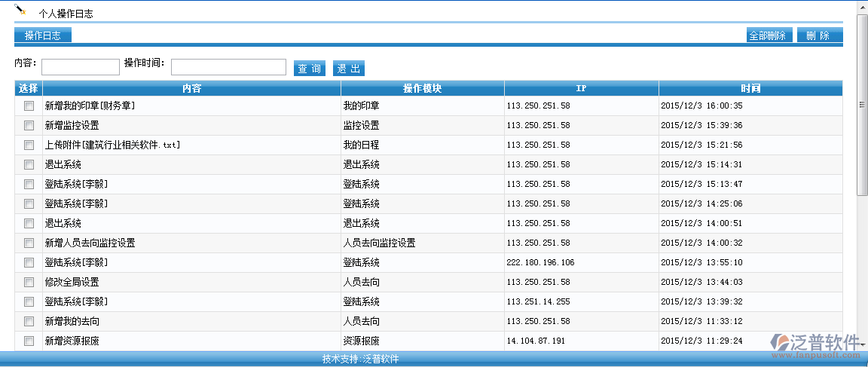Click the 内容 column header
The image size is (868, 367).
[191, 88]
